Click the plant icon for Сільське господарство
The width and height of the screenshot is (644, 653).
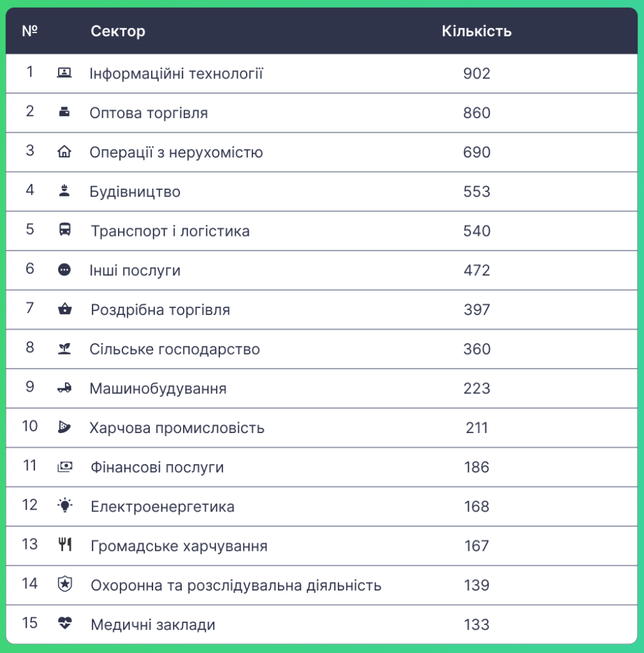[x=64, y=348]
